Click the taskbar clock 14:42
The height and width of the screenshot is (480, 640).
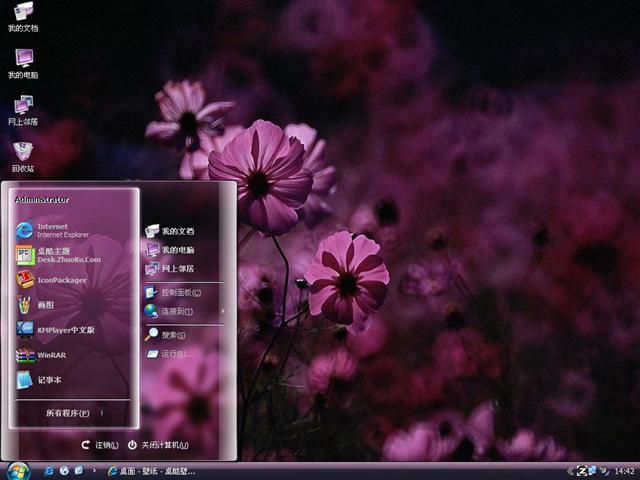click(x=624, y=471)
